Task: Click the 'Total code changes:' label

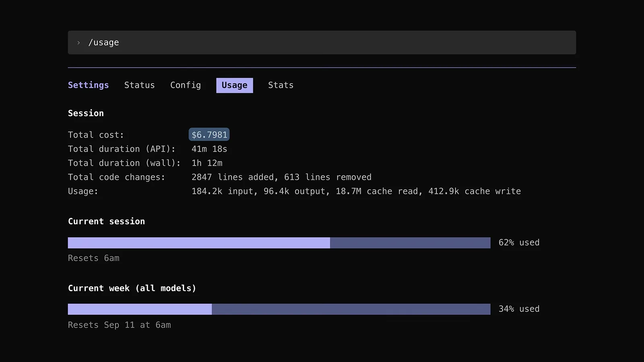Action: (117, 177)
